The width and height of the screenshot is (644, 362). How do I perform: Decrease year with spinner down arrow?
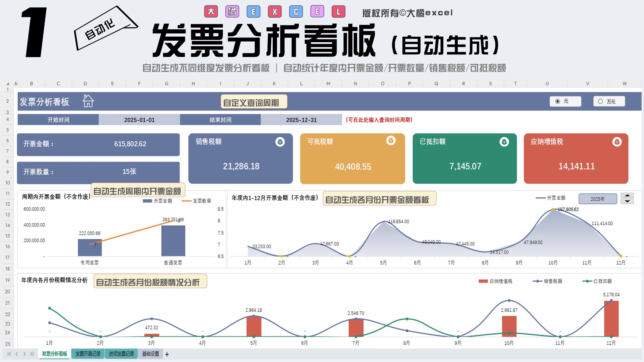(627, 201)
